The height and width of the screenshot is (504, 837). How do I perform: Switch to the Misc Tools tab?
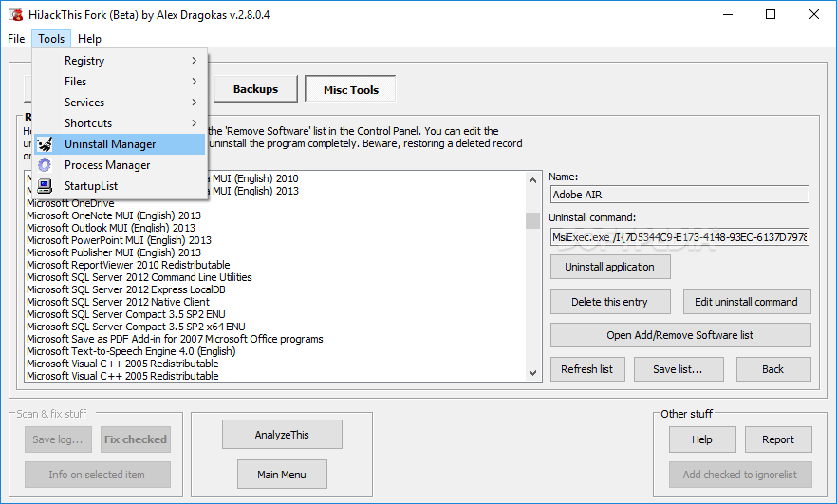coord(351,89)
